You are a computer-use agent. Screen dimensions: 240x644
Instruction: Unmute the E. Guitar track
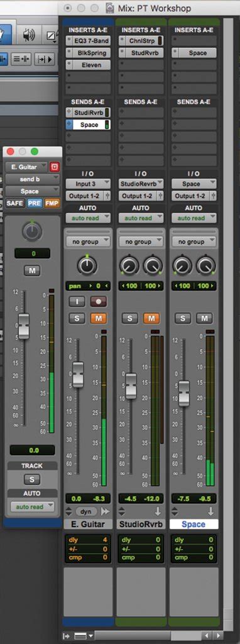(x=98, y=318)
